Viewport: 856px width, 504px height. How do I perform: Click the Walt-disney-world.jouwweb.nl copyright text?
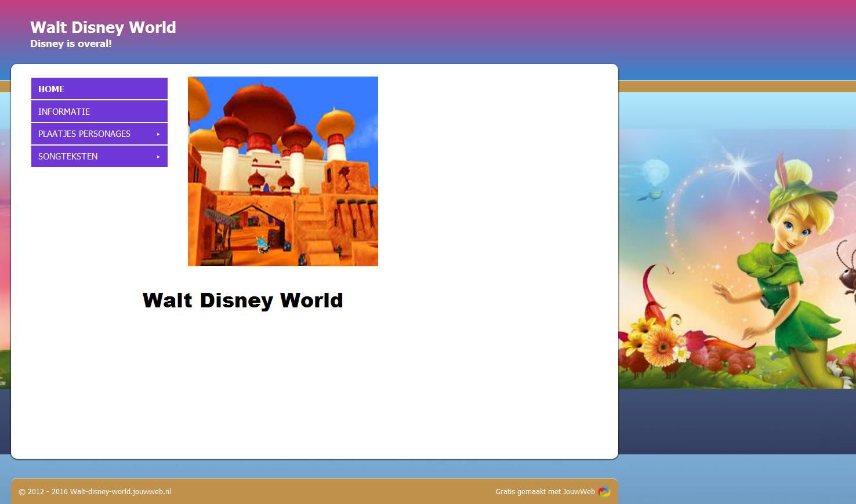(x=95, y=492)
